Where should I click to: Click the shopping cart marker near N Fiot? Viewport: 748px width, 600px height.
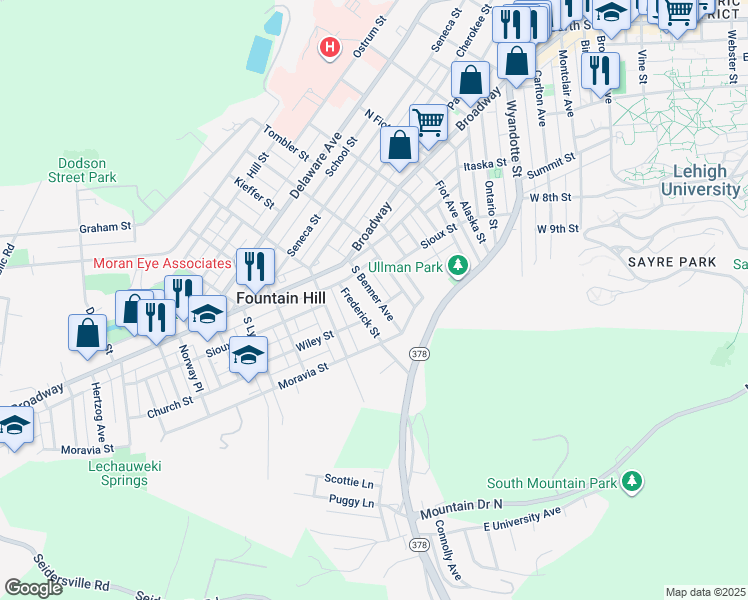[x=428, y=126]
